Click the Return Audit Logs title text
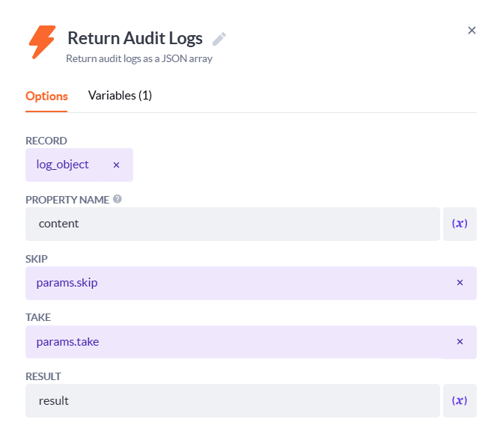This screenshot has height=422, width=500. tap(135, 38)
